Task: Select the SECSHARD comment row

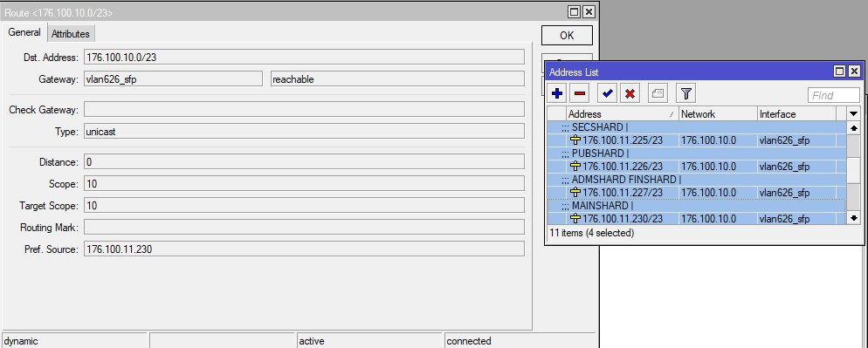Action: point(696,127)
